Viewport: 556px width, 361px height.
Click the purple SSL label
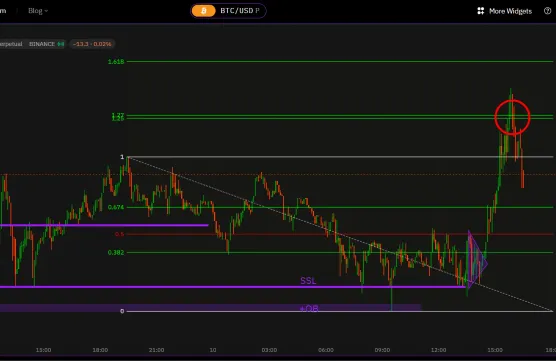click(308, 281)
